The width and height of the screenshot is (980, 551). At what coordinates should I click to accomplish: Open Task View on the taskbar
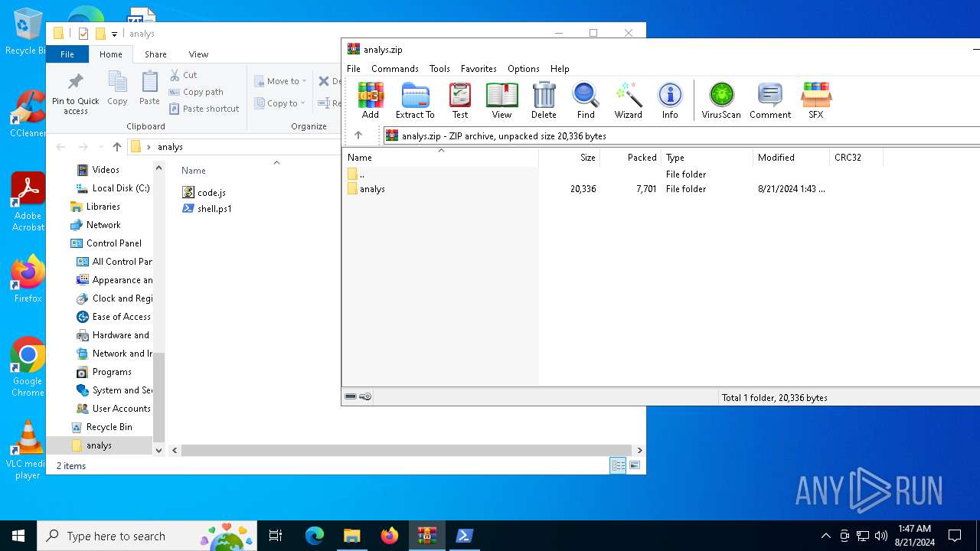point(276,536)
